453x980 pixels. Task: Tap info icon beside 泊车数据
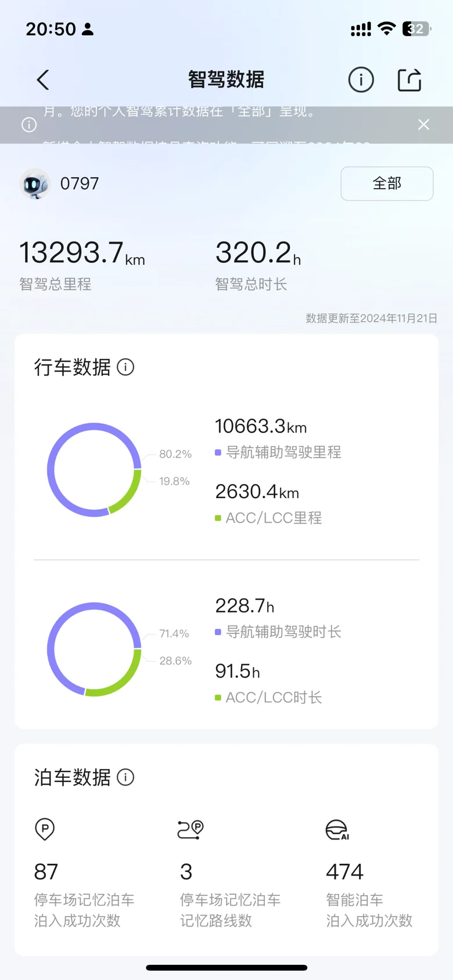pos(125,777)
